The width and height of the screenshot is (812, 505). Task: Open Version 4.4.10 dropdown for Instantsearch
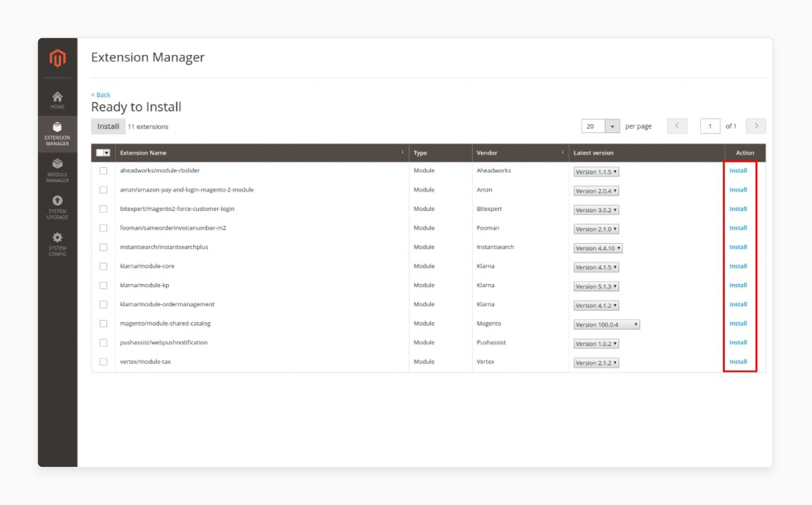point(598,248)
